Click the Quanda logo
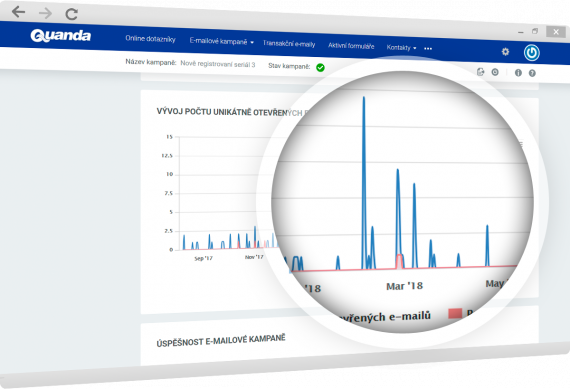 pos(61,36)
